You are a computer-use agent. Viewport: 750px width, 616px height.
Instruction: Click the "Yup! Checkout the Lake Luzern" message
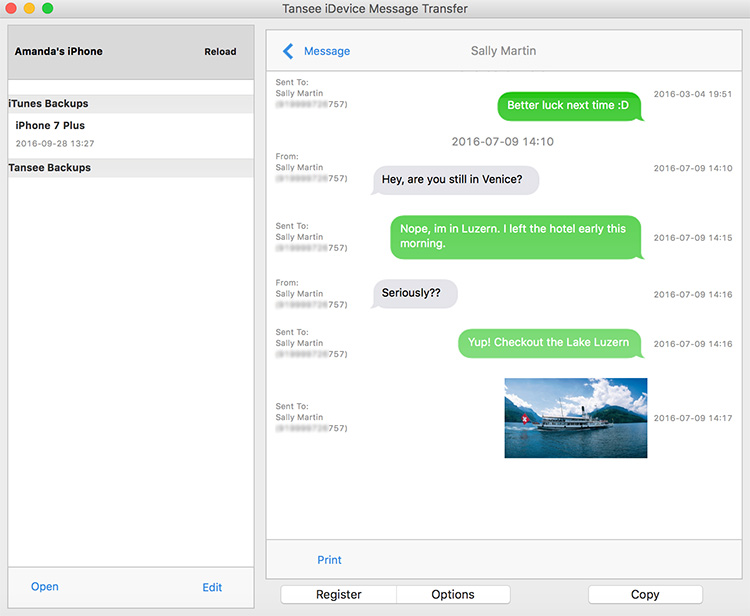[x=549, y=343]
